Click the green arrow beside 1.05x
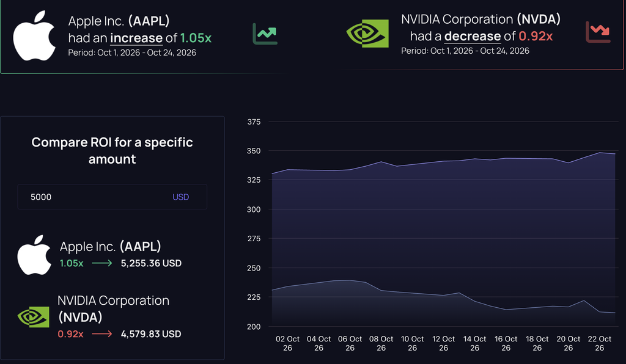The height and width of the screenshot is (364, 626). 102,263
